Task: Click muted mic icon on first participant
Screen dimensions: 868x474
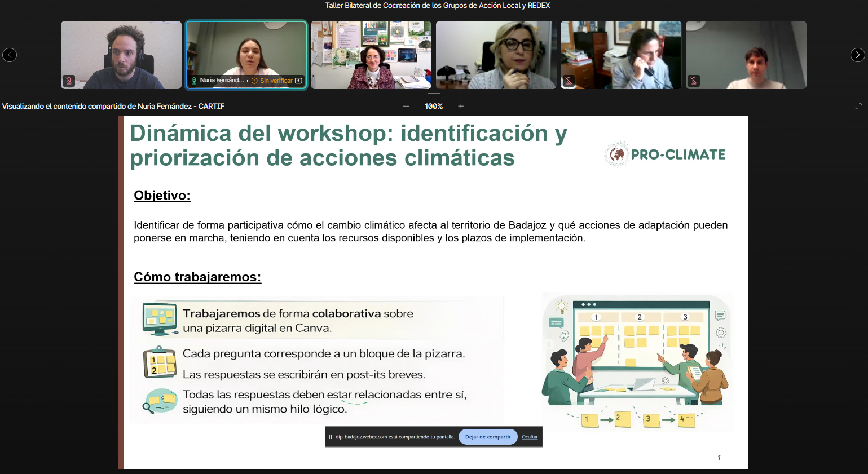Action: click(69, 81)
